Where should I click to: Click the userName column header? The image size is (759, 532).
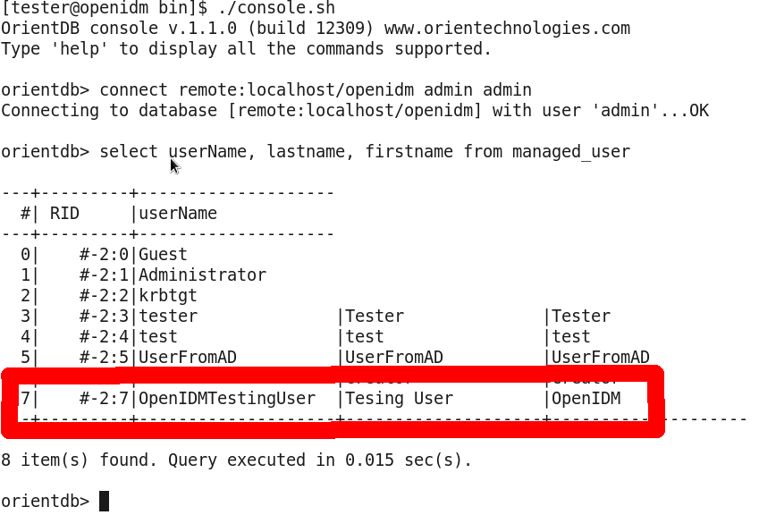pyautogui.click(x=178, y=214)
